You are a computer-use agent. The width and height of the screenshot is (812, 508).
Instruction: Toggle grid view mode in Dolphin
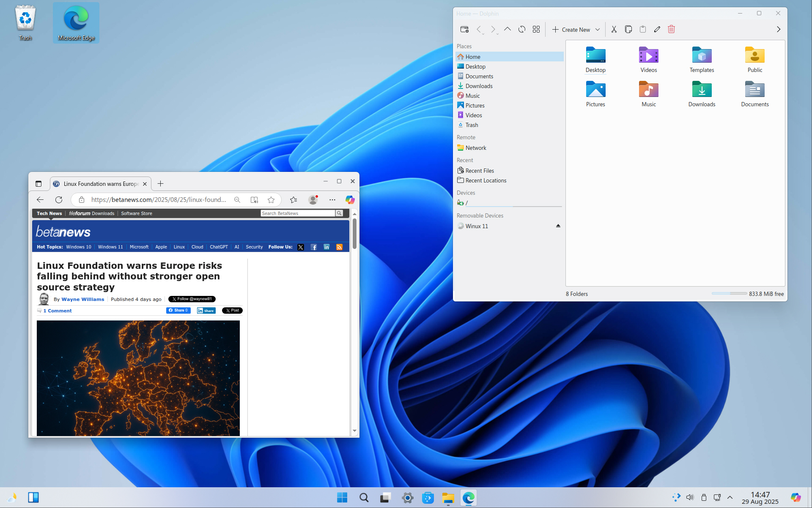[536, 29]
